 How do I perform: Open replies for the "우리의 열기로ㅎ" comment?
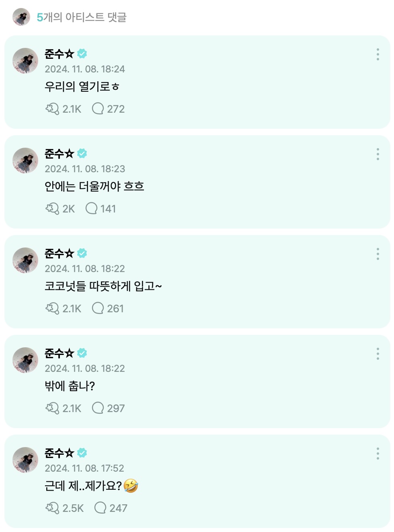pos(98,109)
